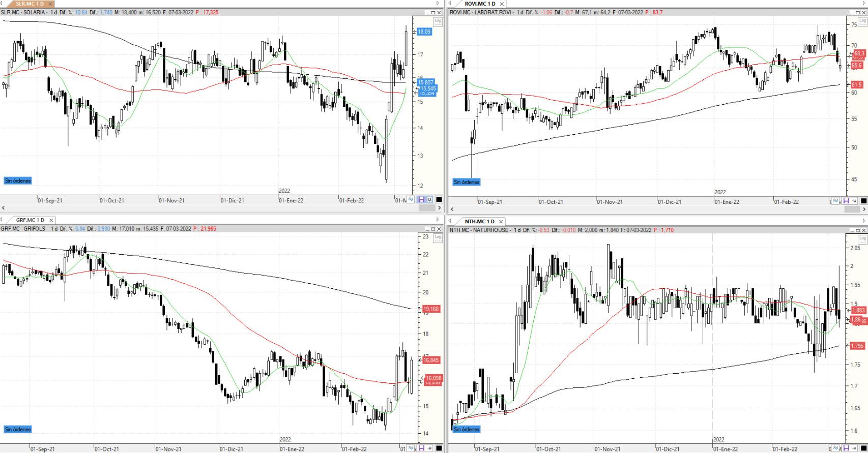Screen dimensions: 868x453
Task: Save the LABORAT.ROVI chart with the disk icon
Action: click(845, 201)
